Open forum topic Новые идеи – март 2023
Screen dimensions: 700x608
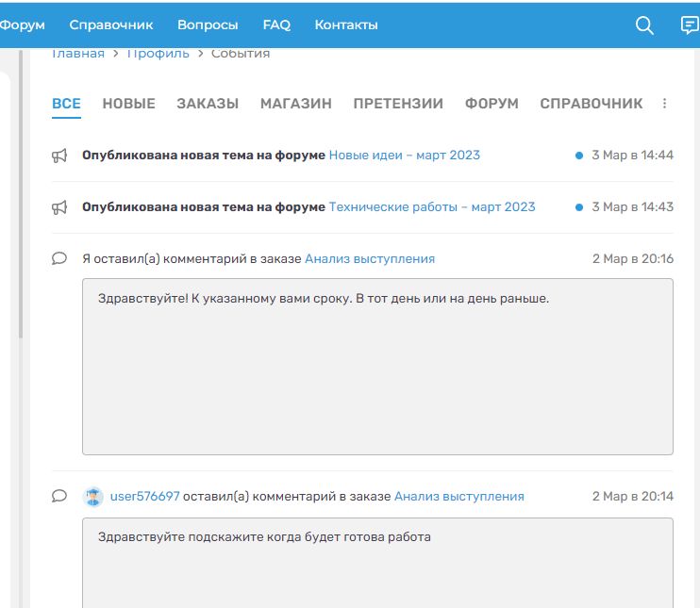pyautogui.click(x=404, y=156)
